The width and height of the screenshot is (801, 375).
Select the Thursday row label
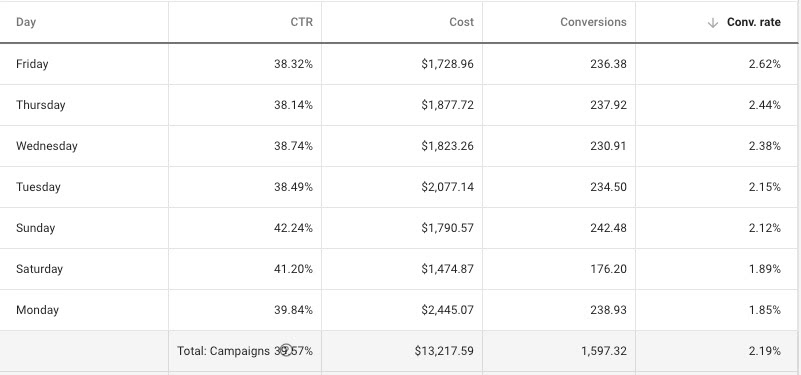pyautogui.click(x=41, y=105)
